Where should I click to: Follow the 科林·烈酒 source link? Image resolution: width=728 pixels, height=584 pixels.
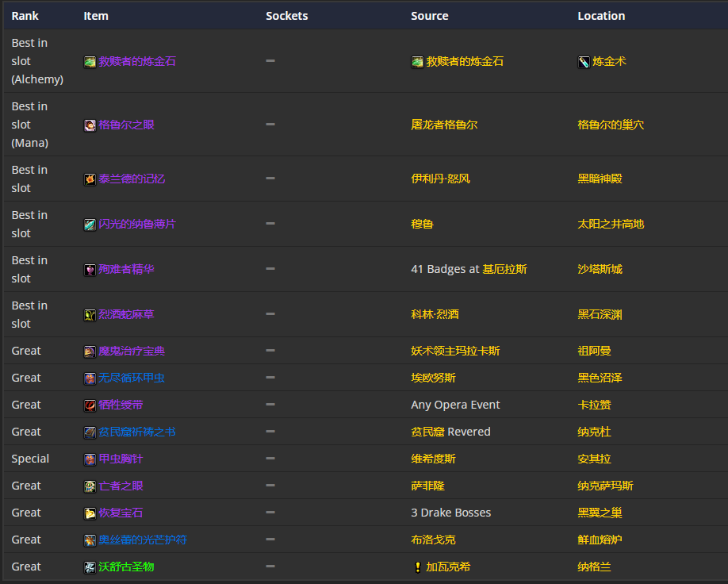435,314
